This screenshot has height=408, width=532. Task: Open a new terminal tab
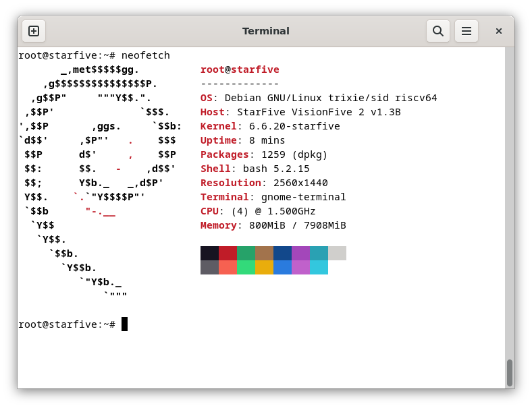34,31
